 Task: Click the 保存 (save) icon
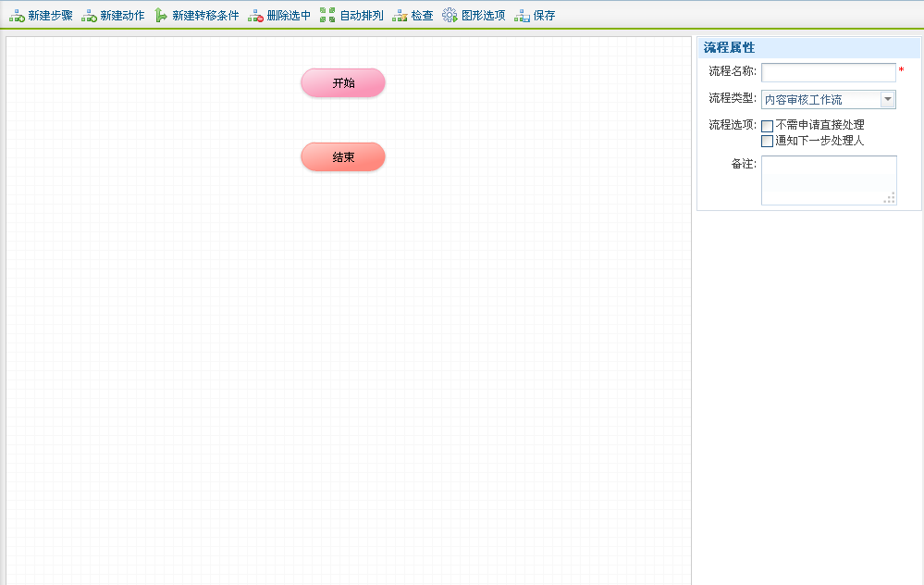[522, 16]
